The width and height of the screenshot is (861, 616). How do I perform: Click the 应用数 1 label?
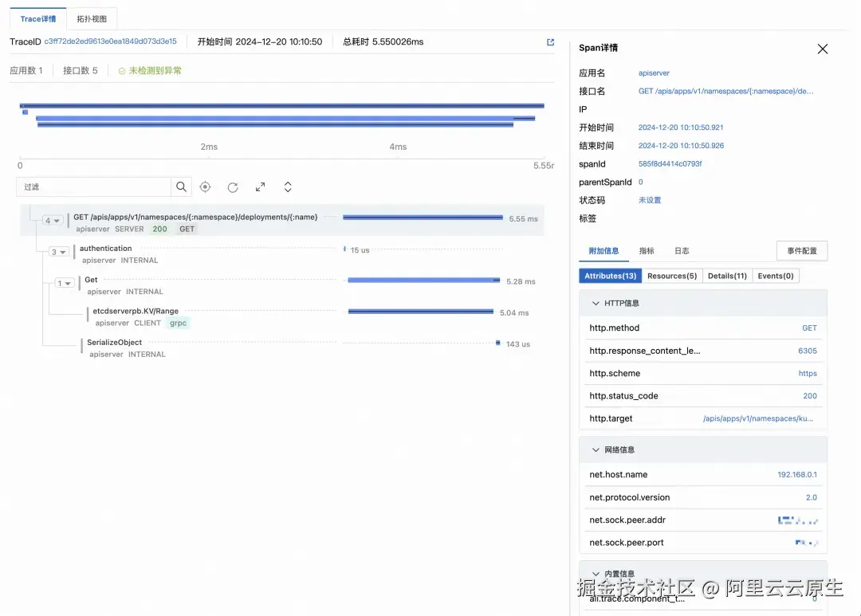coord(26,71)
